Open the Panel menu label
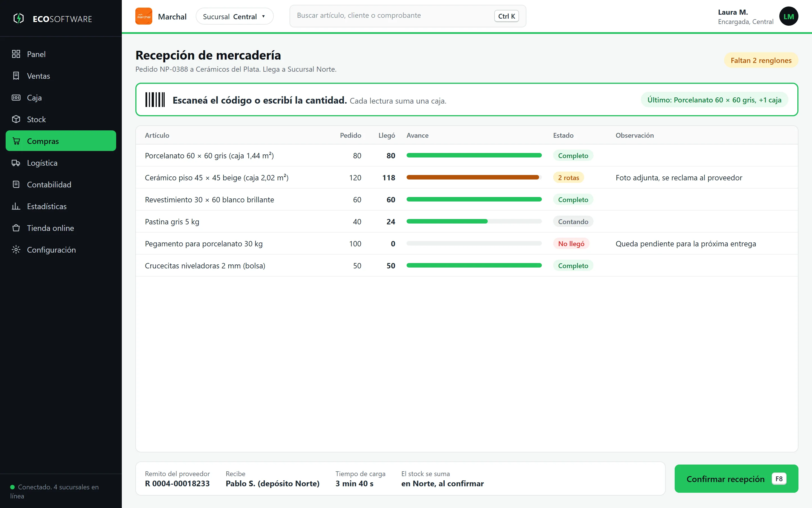 click(36, 54)
